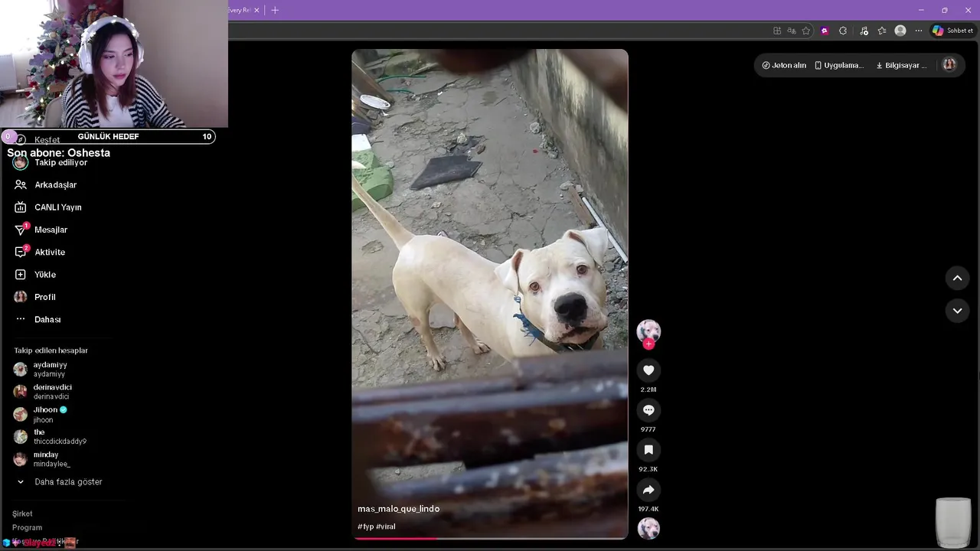The width and height of the screenshot is (980, 551).
Task: Go to next video with down arrow
Action: click(x=957, y=311)
